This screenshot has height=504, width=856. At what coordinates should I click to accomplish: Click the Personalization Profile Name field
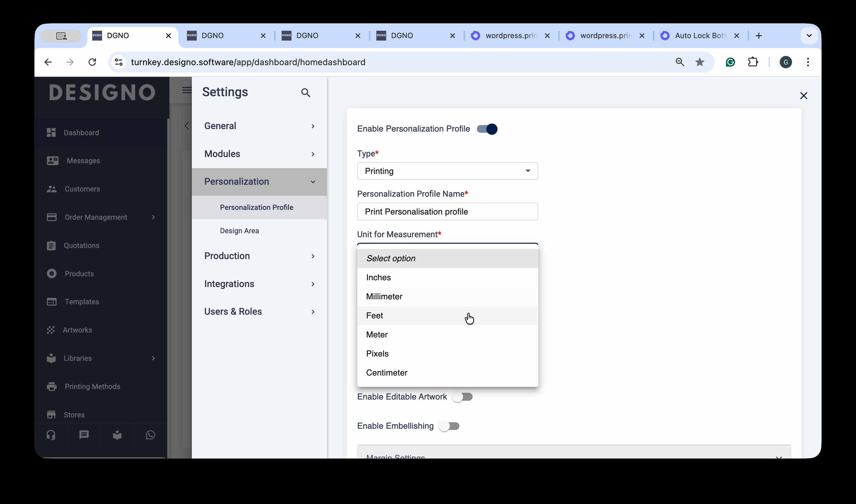(447, 211)
